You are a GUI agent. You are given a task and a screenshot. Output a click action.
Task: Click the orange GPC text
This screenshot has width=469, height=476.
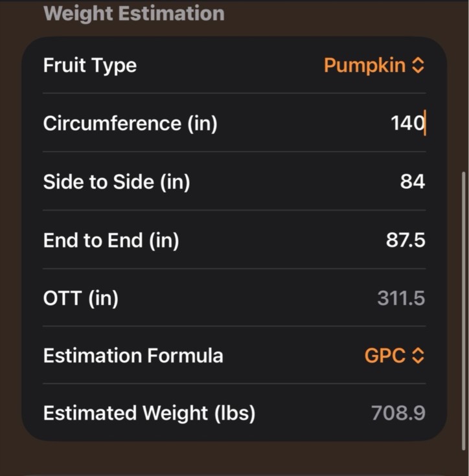385,356
